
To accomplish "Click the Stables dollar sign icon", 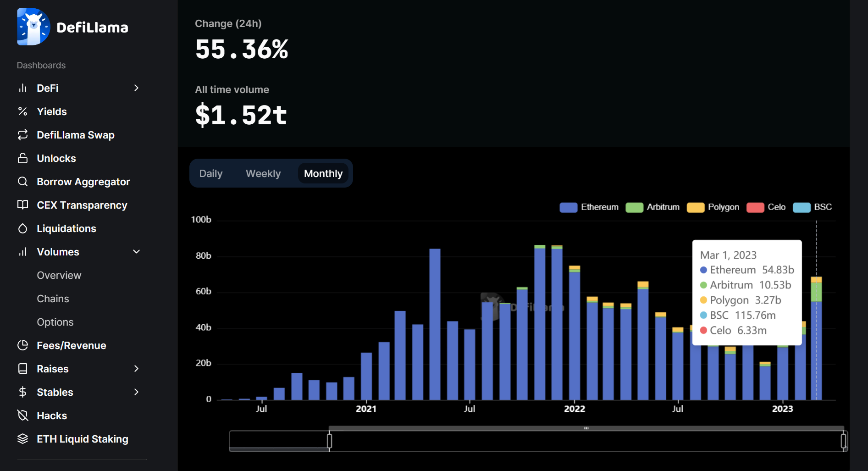I will pos(22,392).
